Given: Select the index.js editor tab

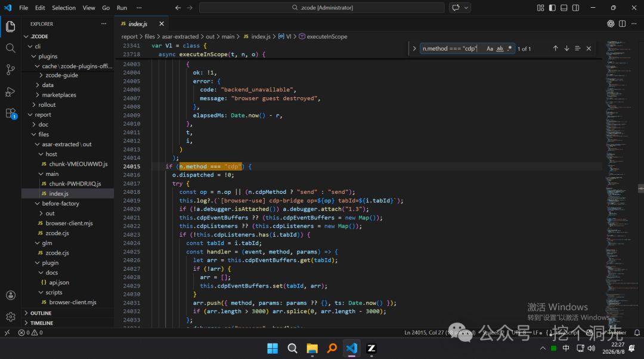Looking at the screenshot, I should 142,24.
